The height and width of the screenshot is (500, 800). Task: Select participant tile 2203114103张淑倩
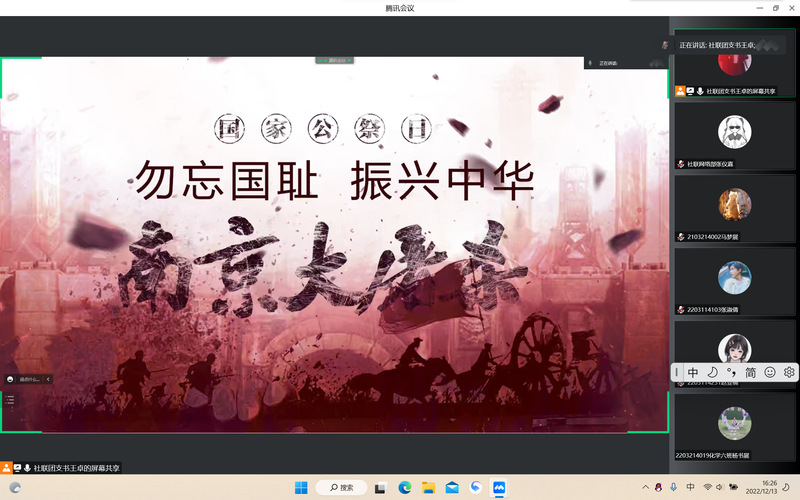[735, 281]
